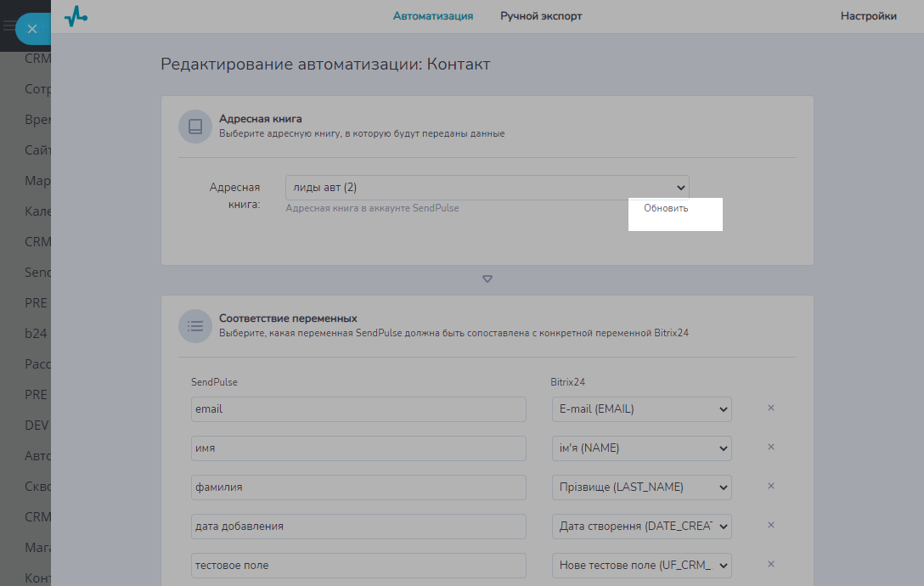
Task: Remove the email variable row with its X
Action: click(x=771, y=408)
